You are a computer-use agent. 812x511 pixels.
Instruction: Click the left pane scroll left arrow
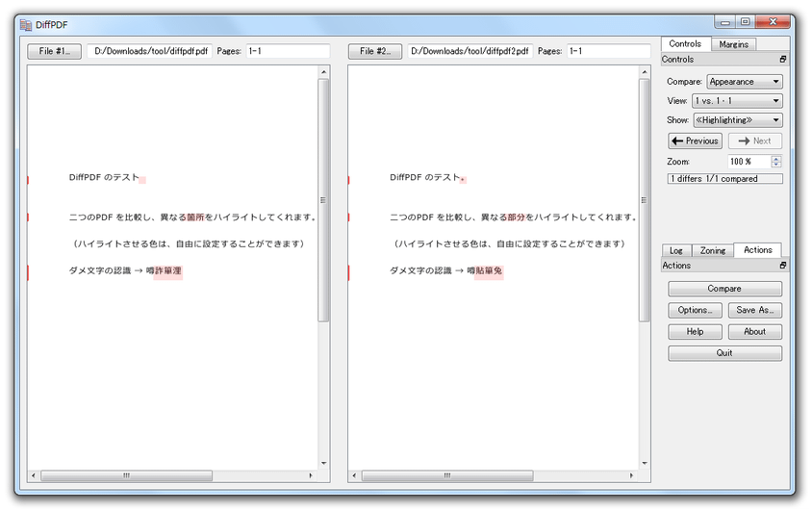[34, 475]
